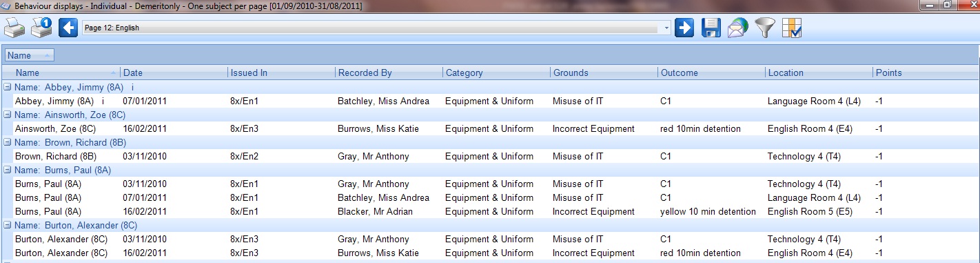Click outcome C1 in Richard Brown's row
This screenshot has height=263, width=980.
tap(666, 157)
